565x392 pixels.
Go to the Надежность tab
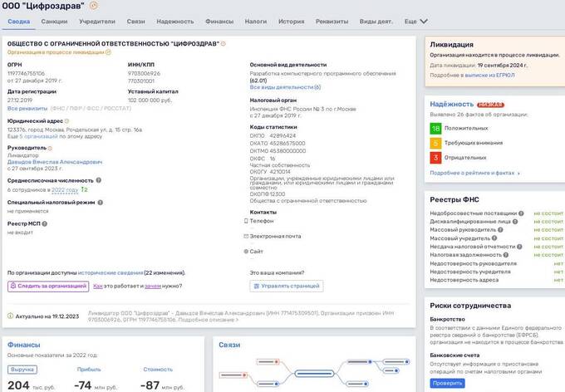click(175, 22)
